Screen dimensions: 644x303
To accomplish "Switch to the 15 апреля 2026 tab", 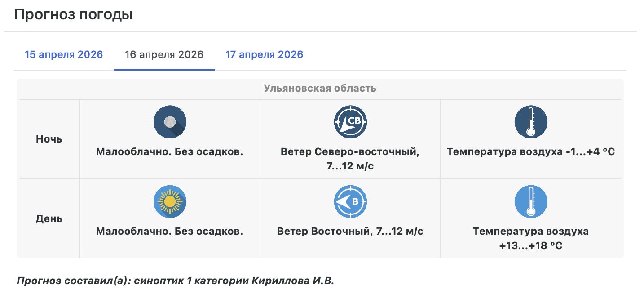I will tap(64, 55).
